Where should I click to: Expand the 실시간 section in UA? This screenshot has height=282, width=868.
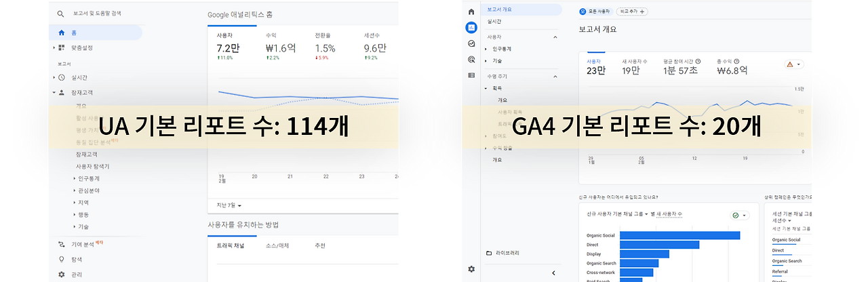tap(54, 77)
